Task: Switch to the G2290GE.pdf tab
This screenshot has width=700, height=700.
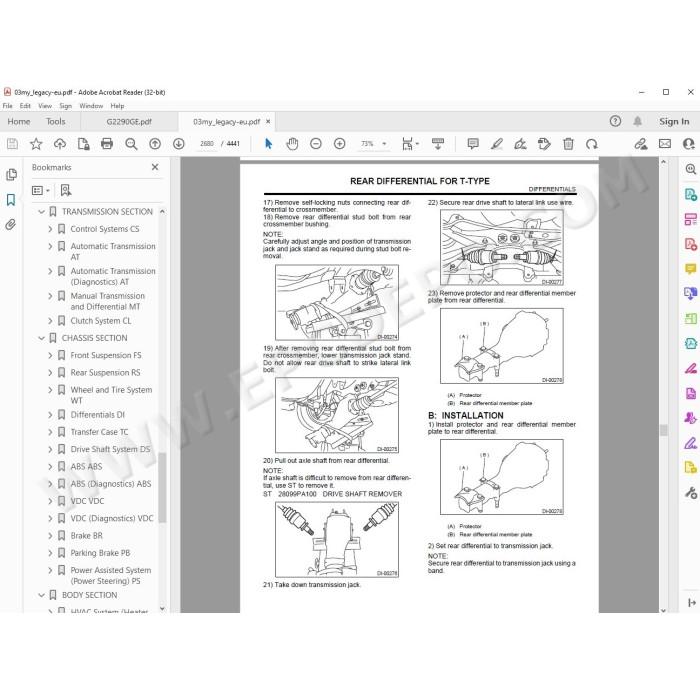Action: click(x=129, y=122)
